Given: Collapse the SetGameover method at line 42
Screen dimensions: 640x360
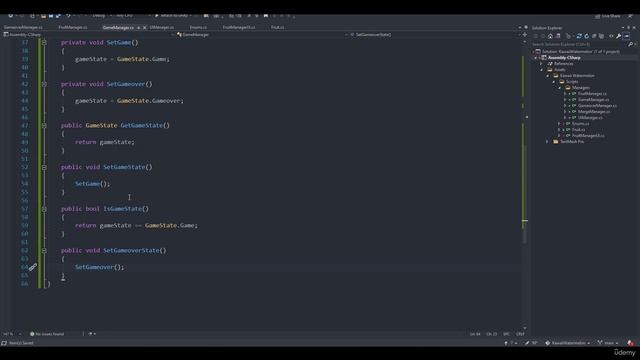Looking at the screenshot, I should pos(44,84).
